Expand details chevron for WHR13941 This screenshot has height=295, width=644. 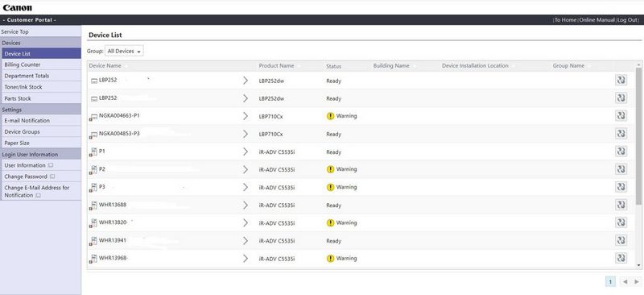[x=246, y=241]
